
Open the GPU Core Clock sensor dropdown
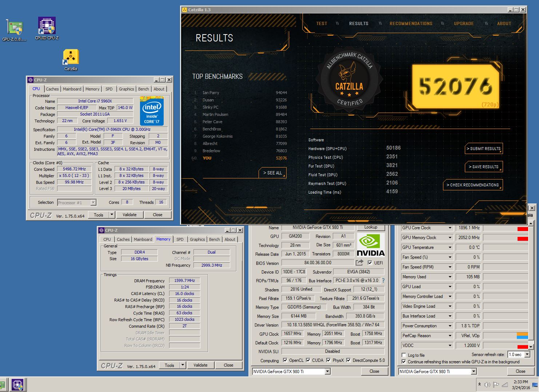pyautogui.click(x=450, y=228)
